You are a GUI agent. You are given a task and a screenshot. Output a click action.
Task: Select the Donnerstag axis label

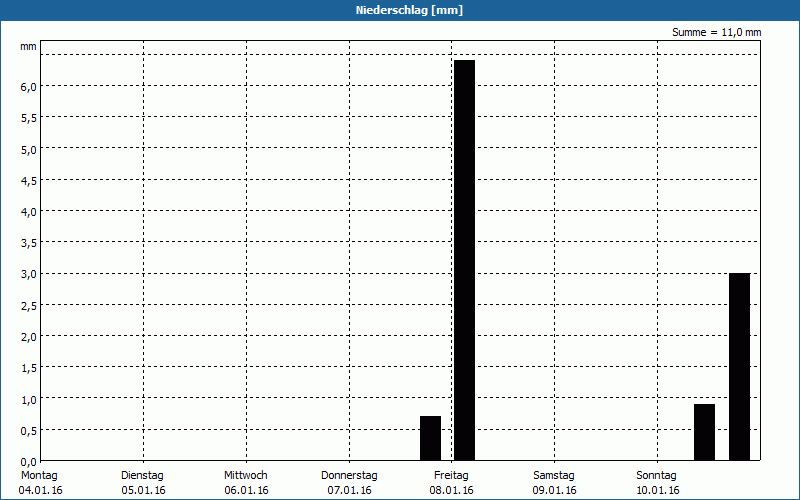coord(349,476)
